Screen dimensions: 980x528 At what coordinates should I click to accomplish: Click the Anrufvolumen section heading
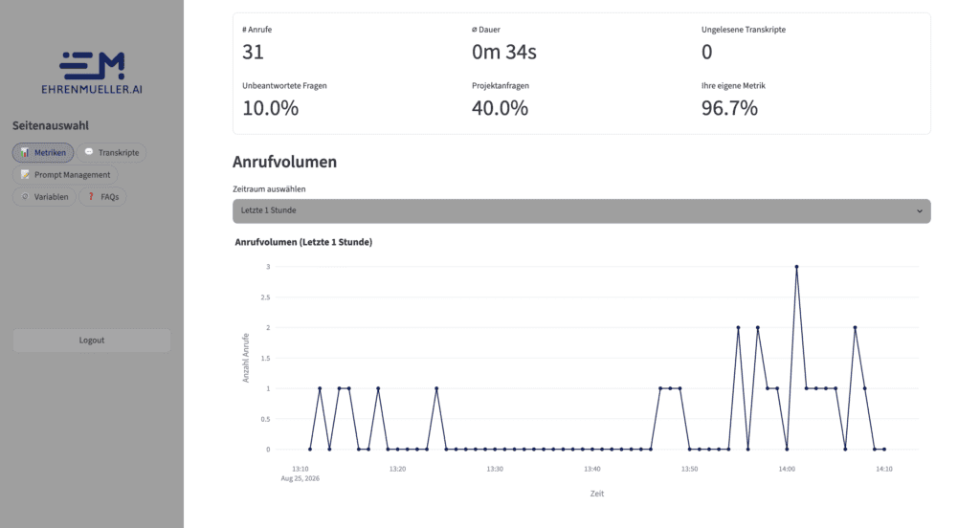(284, 162)
